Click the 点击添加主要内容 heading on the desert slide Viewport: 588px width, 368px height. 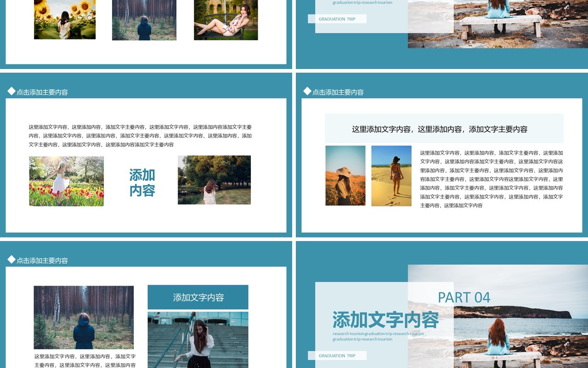pyautogui.click(x=338, y=92)
